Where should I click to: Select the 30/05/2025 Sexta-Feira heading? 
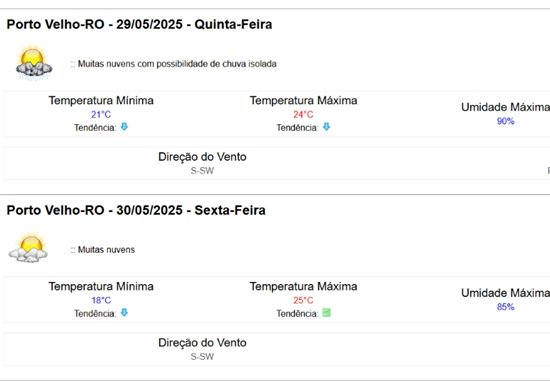point(136,210)
